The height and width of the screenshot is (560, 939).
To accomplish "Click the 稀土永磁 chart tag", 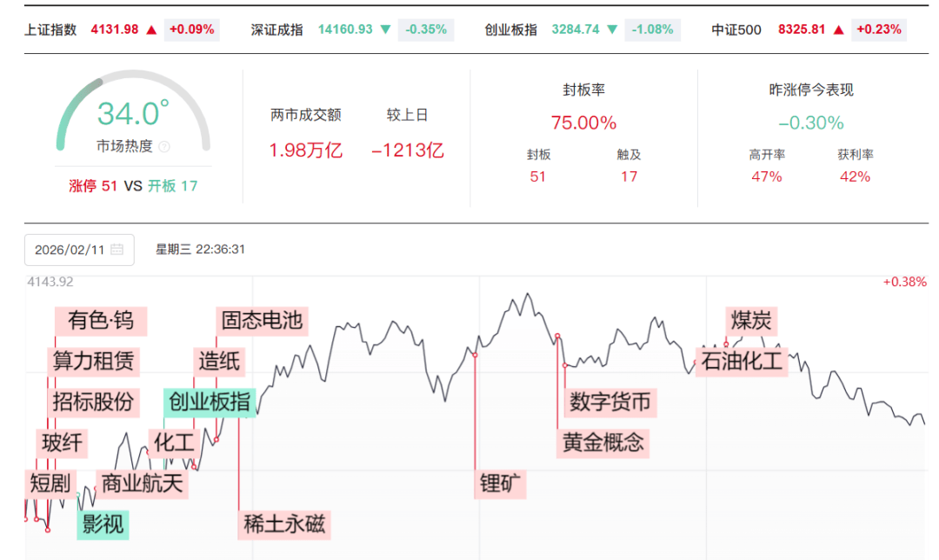I will point(284,524).
